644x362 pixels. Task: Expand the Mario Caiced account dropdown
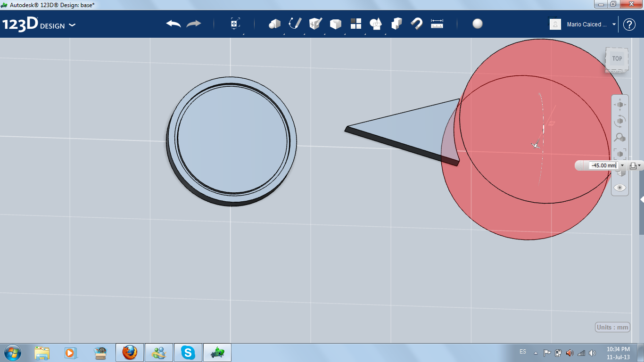(x=614, y=25)
